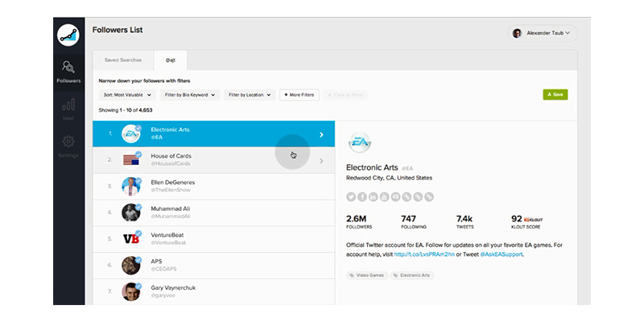
Task: Click the Facebook icon on EA profile
Action: pos(361,197)
